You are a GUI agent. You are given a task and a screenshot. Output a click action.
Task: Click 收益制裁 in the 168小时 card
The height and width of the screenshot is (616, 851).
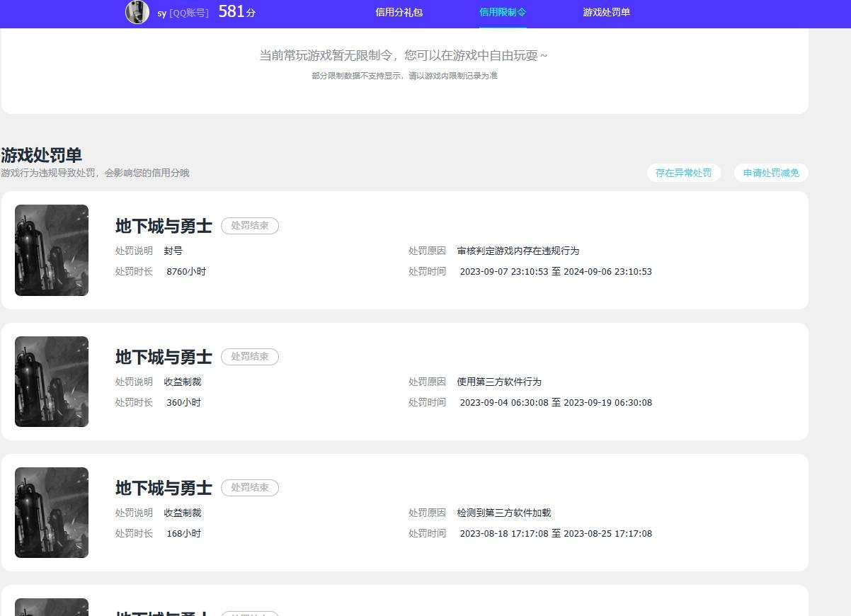click(x=183, y=513)
